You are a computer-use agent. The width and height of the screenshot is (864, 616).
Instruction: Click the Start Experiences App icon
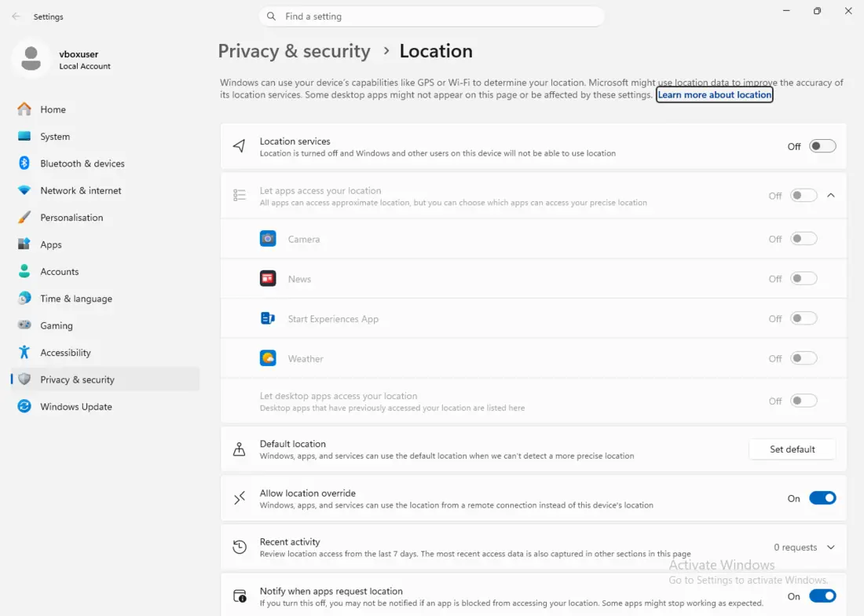[268, 318]
